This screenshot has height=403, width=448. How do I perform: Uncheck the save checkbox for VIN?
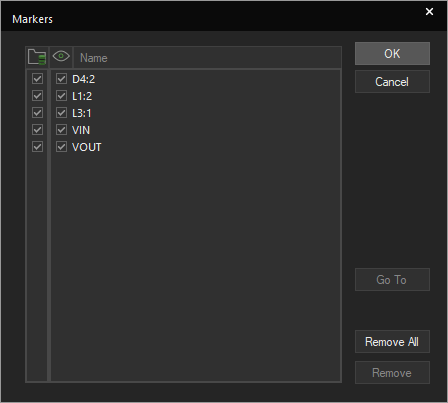(x=37, y=130)
